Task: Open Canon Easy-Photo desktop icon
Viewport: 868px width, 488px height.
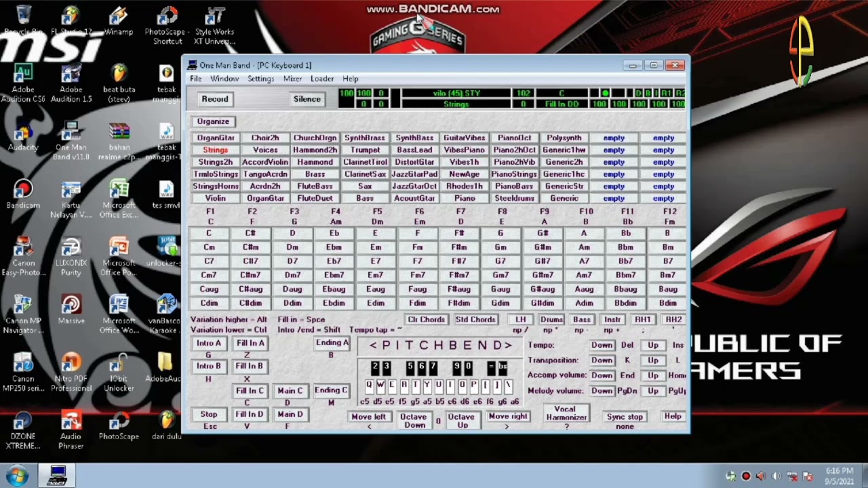Action: [23, 256]
